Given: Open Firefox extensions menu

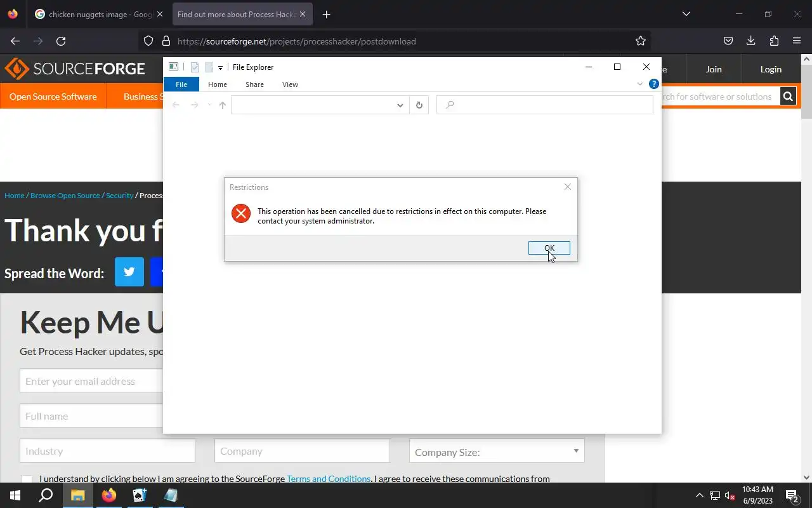Looking at the screenshot, I should (x=774, y=41).
